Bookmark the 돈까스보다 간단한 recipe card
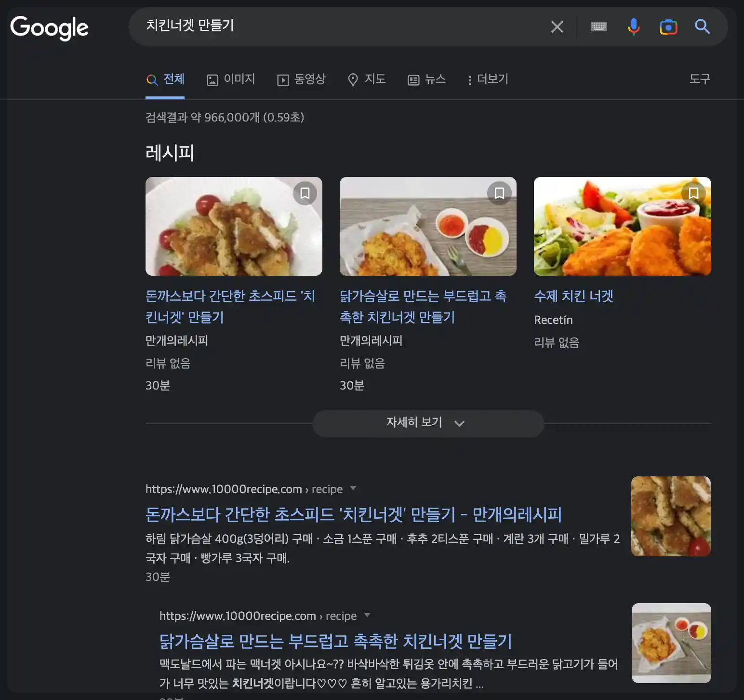 coord(305,193)
